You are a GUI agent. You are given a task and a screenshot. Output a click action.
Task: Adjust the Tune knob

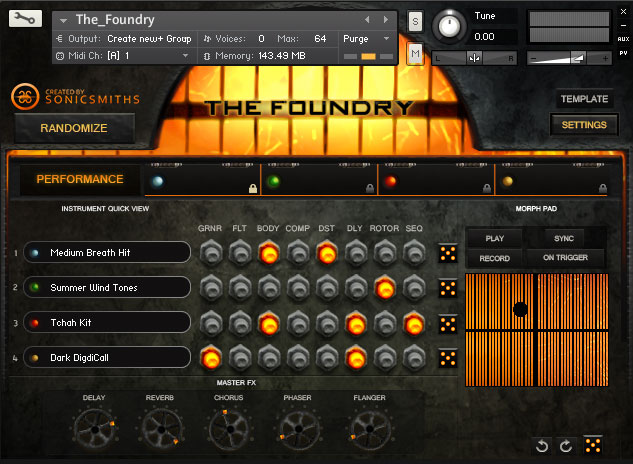click(x=449, y=26)
